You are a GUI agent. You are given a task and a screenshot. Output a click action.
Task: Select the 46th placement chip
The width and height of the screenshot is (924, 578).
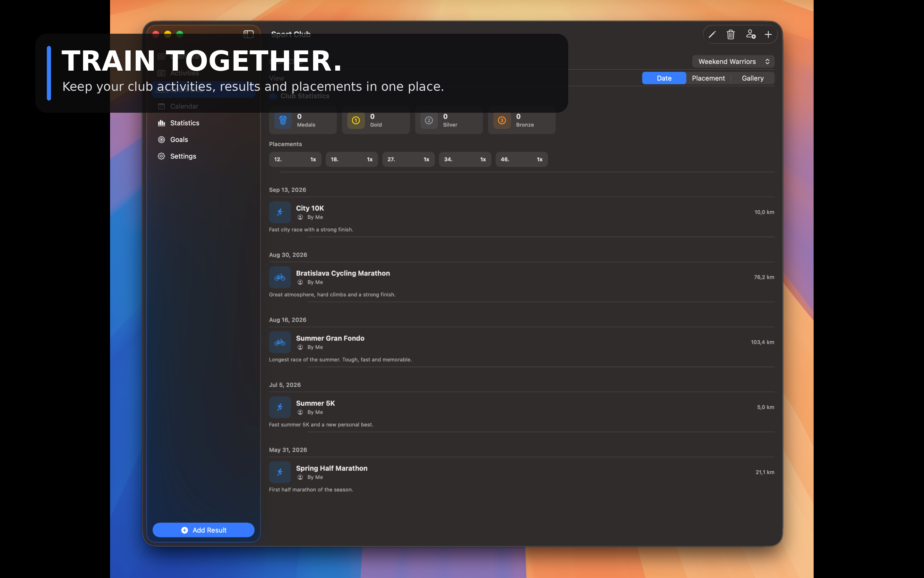pos(522,159)
